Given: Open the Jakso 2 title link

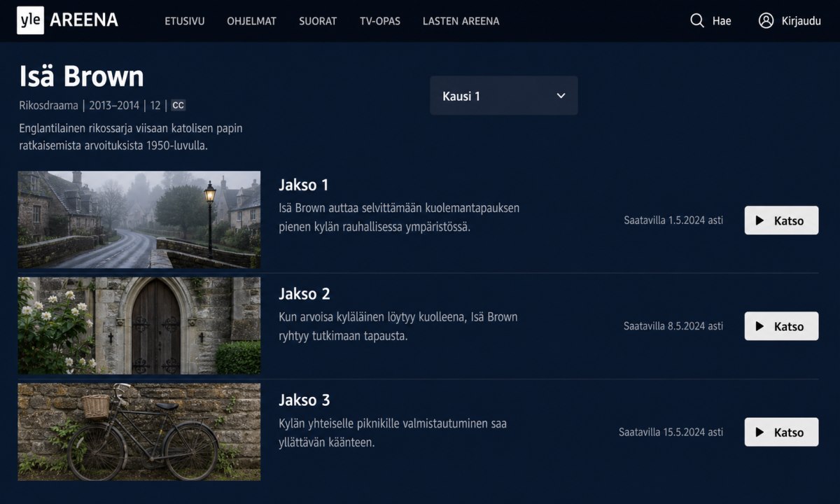Looking at the screenshot, I should [x=304, y=293].
